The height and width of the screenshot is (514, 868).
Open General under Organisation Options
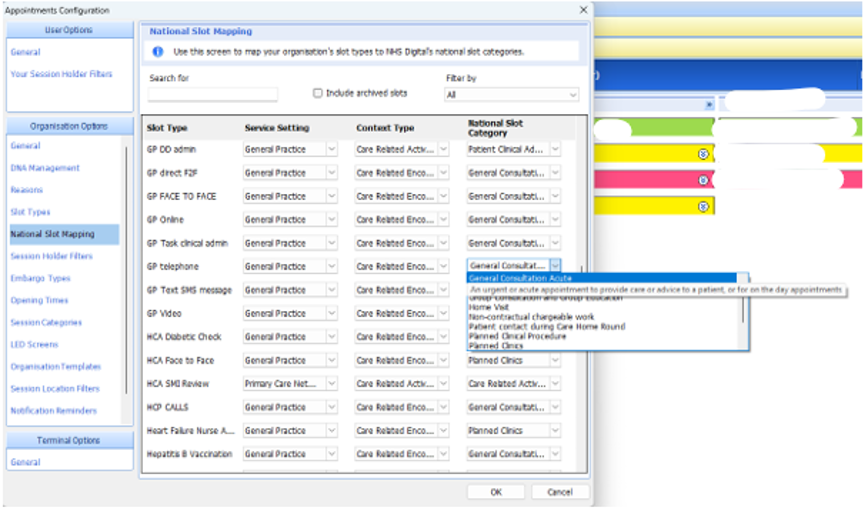(x=25, y=146)
